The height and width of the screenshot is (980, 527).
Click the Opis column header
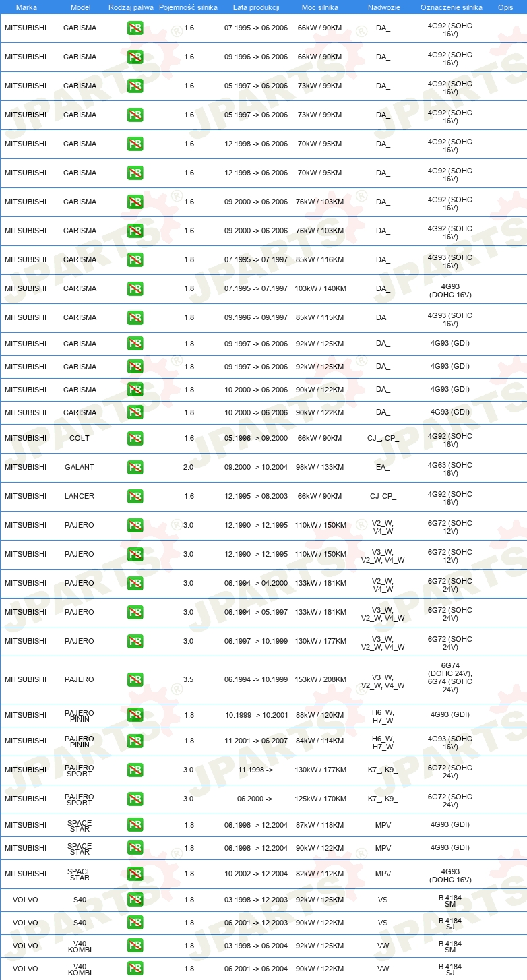click(x=505, y=7)
